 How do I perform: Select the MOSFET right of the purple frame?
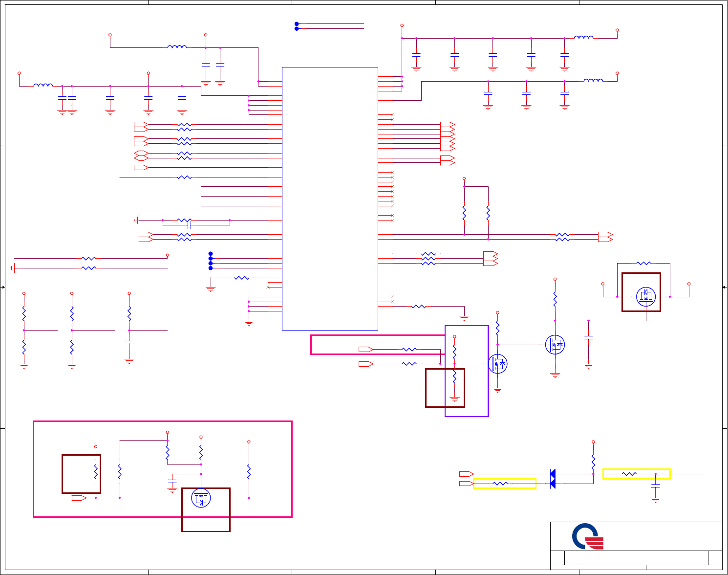pyautogui.click(x=497, y=364)
